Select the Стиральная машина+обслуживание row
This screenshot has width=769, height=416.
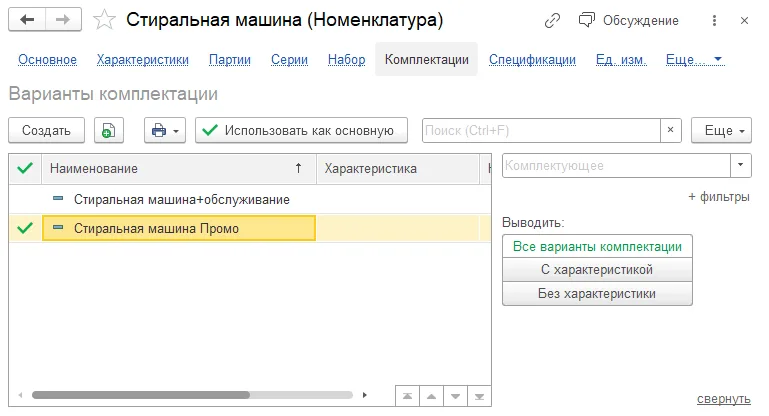pyautogui.click(x=250, y=200)
